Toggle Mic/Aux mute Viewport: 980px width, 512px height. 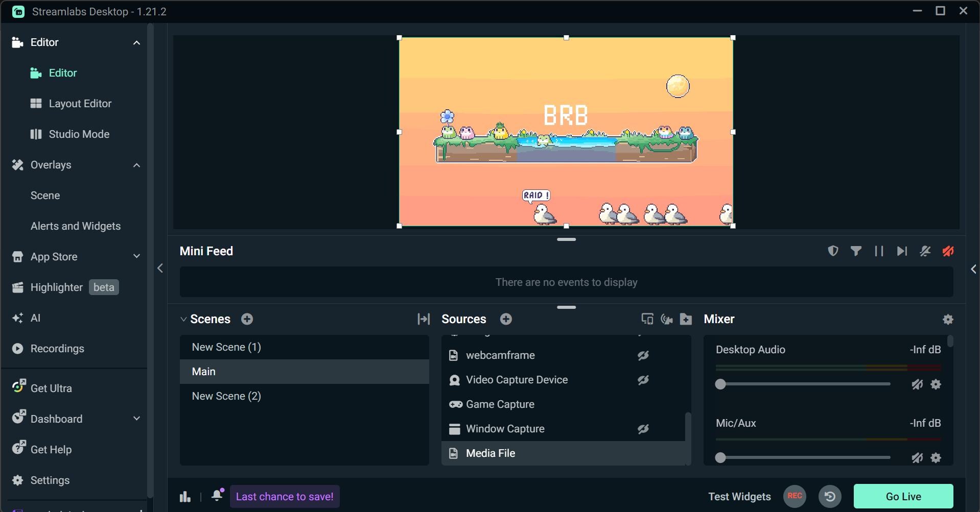tap(917, 458)
